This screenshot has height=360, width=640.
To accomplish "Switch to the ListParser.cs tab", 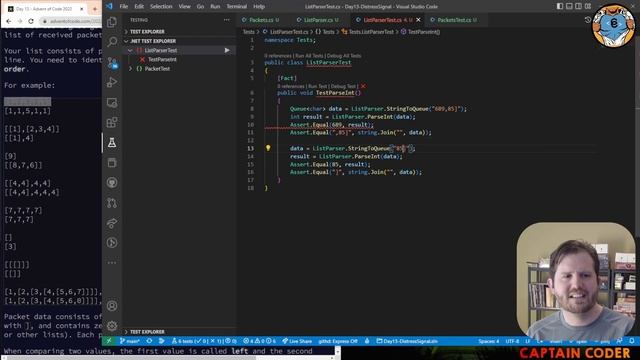I will [x=318, y=20].
